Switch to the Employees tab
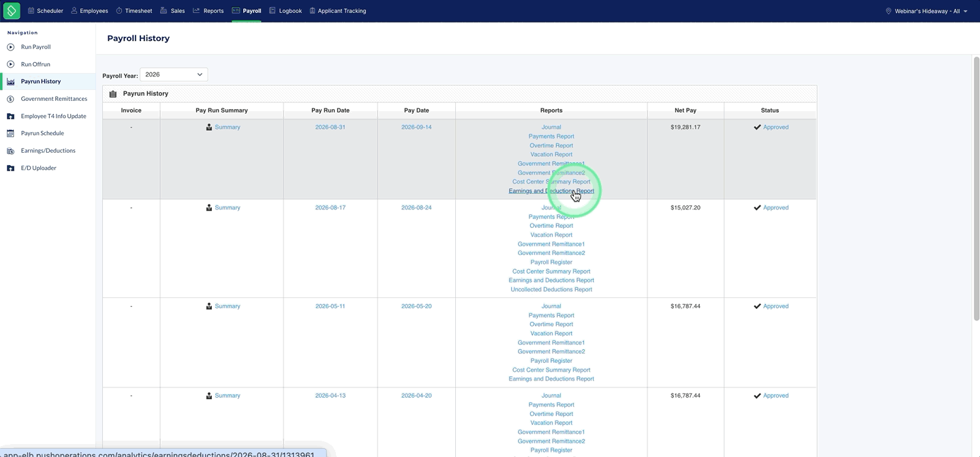Viewport: 980px width, 457px height. (x=89, y=11)
